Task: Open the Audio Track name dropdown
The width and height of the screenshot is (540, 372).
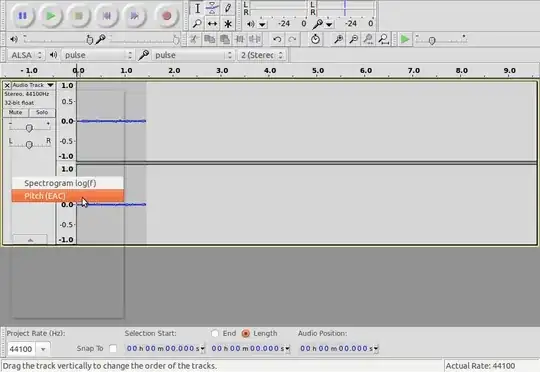Action: (33, 85)
